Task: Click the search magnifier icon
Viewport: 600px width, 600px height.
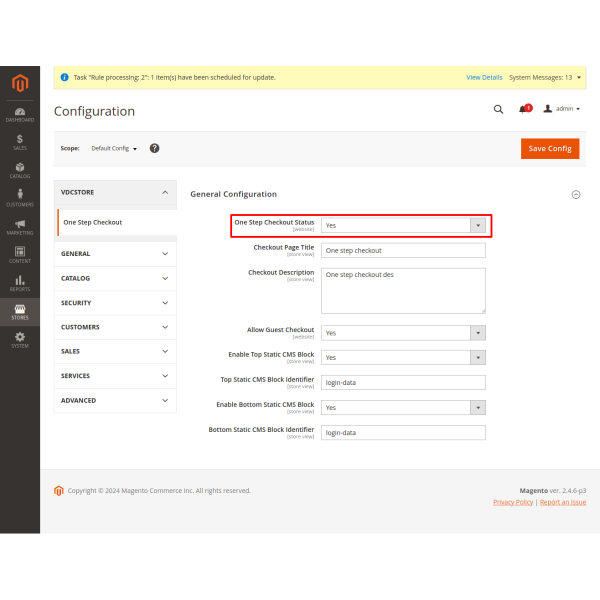Action: 498,109
